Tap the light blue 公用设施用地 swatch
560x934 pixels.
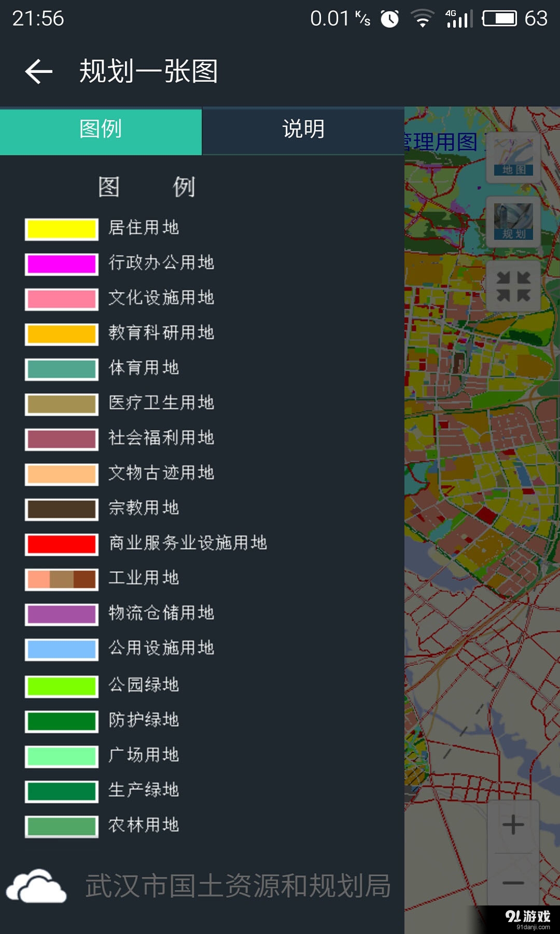pyautogui.click(x=62, y=649)
